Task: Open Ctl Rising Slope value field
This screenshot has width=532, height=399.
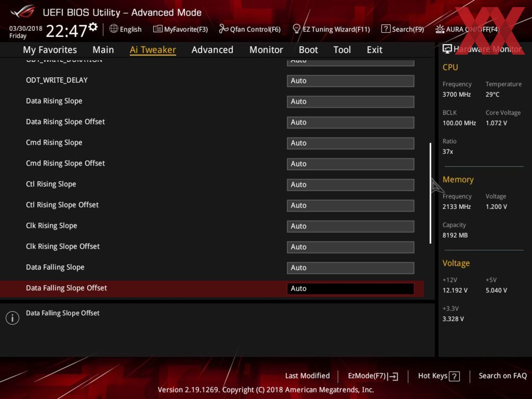Action: [350, 184]
